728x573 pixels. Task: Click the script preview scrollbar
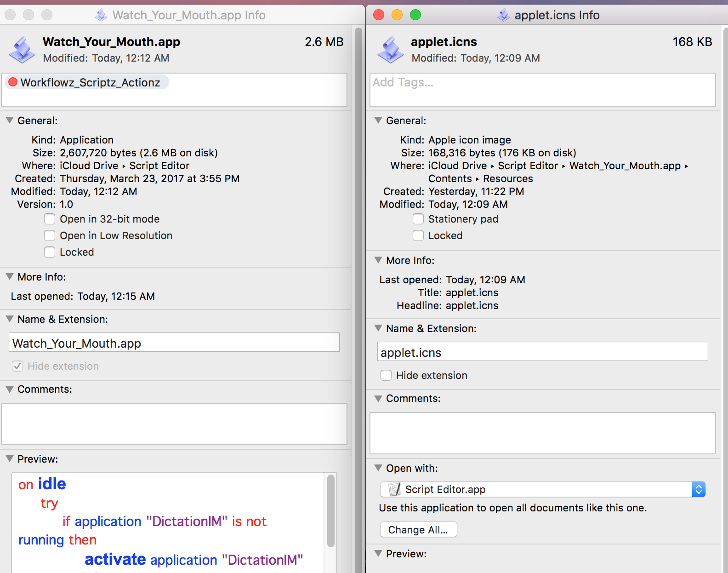coord(330,510)
